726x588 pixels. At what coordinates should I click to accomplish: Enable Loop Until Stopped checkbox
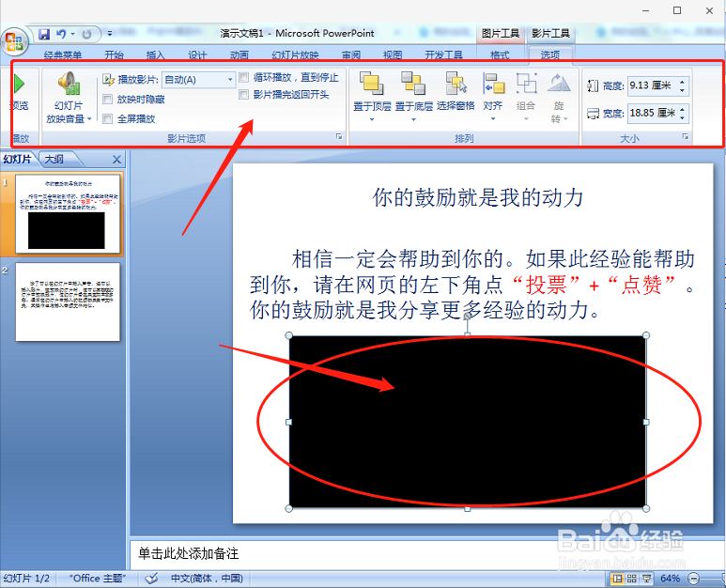(243, 77)
